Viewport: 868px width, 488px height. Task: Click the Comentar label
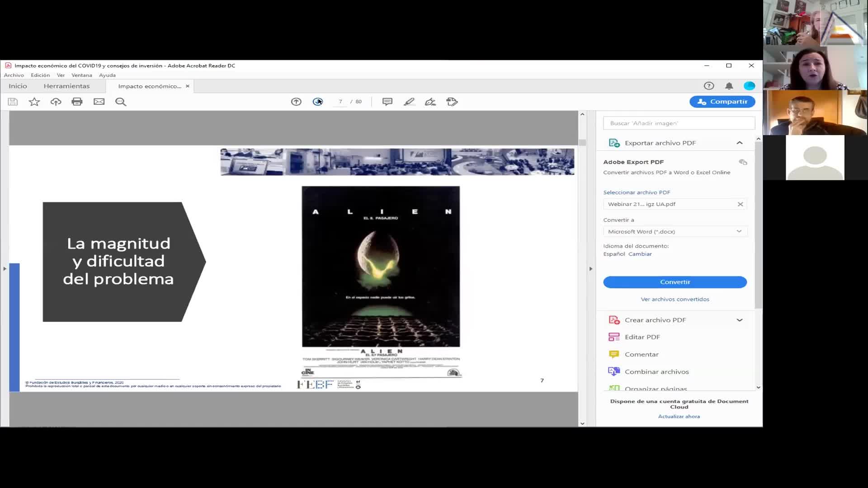642,354
